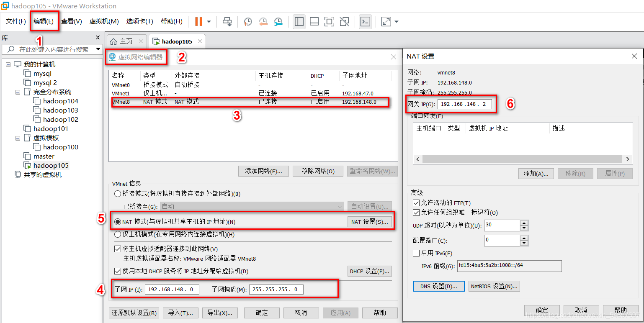Screen dimensions: 644x323
Task: Collapse the 我的计算机 tree node
Action: pos(8,64)
